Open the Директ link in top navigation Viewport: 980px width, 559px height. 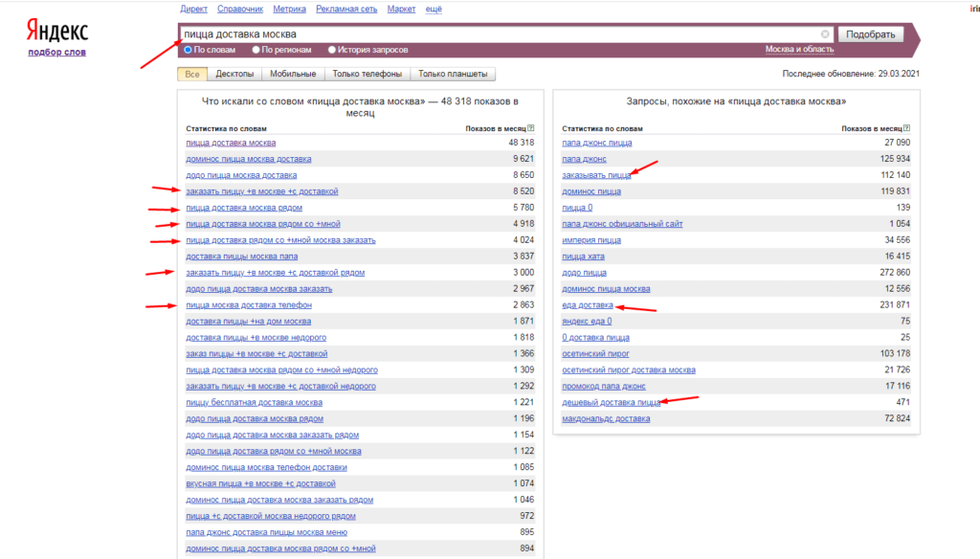[194, 8]
